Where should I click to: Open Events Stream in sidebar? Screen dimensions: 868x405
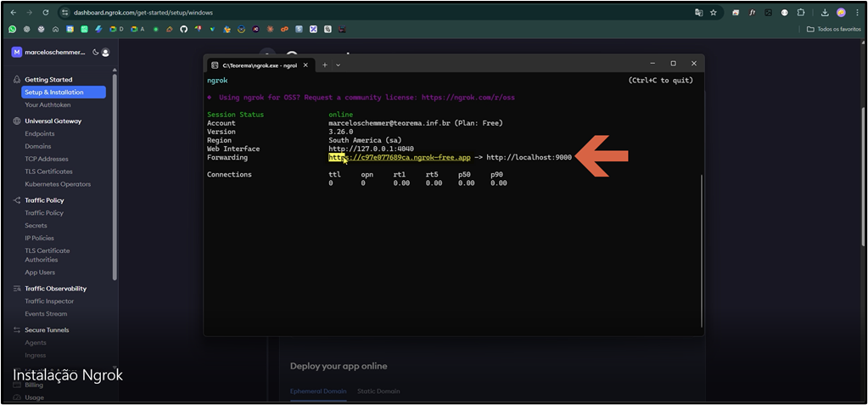pyautogui.click(x=46, y=313)
